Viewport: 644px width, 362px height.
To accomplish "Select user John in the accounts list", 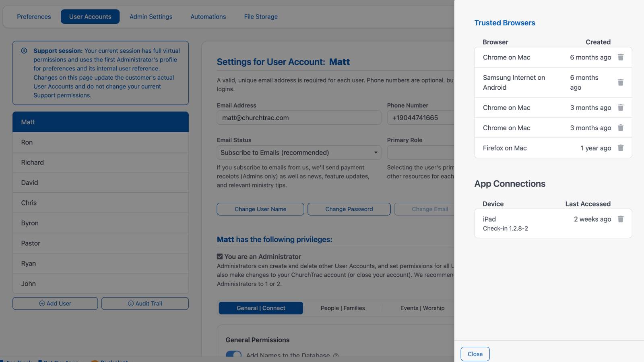I will 101,284.
